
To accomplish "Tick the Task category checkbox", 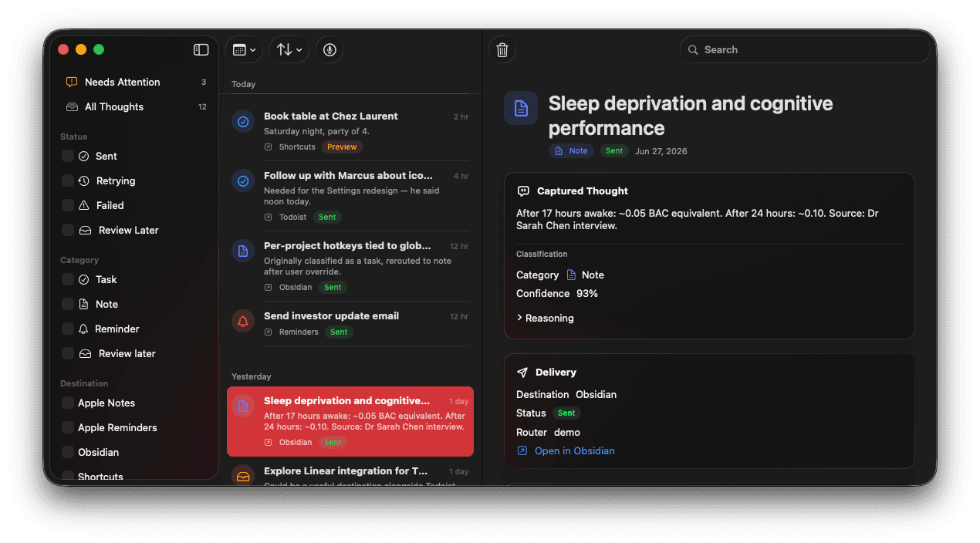I will (68, 279).
